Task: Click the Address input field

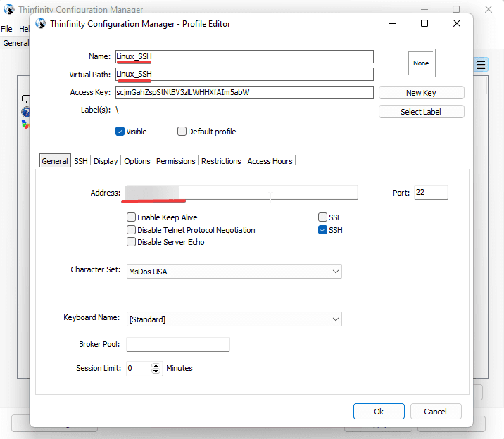Action: click(x=241, y=192)
